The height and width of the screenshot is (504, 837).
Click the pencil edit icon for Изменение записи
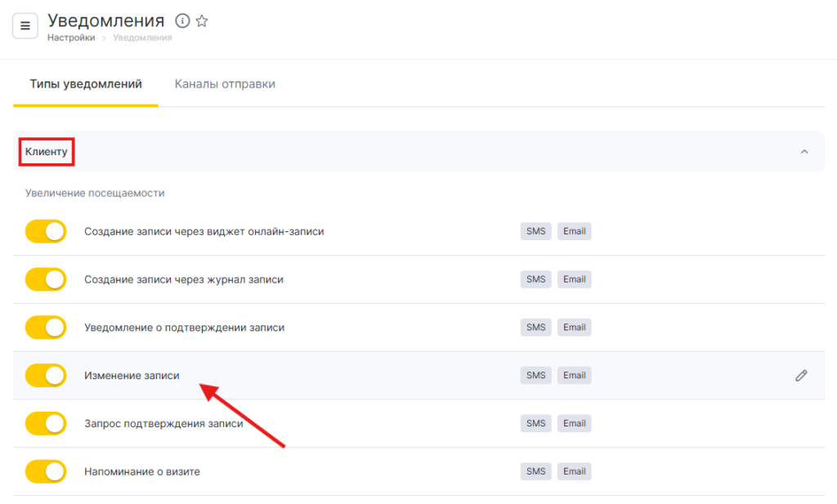tap(801, 376)
